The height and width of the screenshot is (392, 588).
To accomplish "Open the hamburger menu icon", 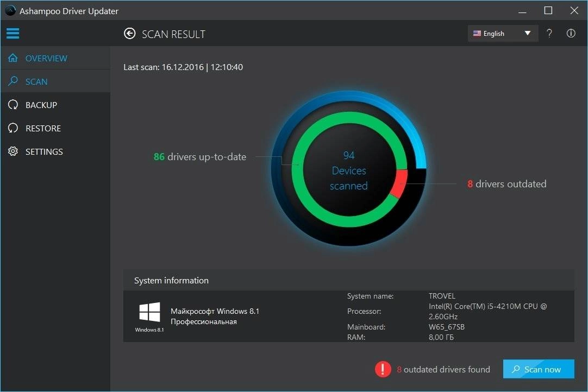I will pos(12,33).
